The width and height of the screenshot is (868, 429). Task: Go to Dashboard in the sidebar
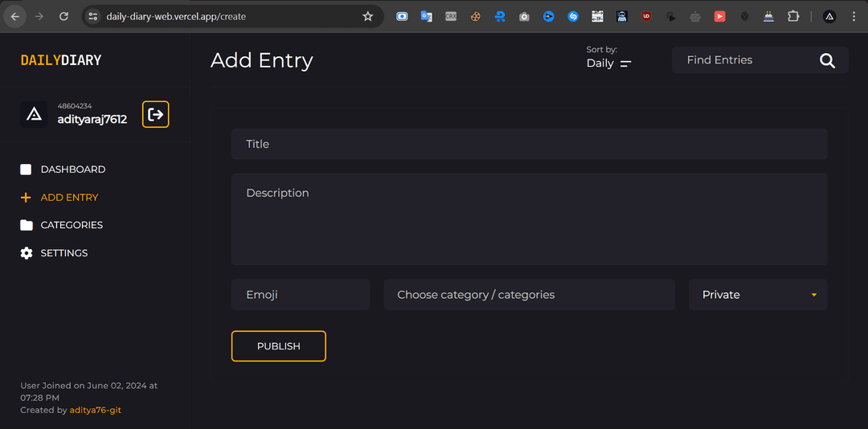pyautogui.click(x=72, y=170)
